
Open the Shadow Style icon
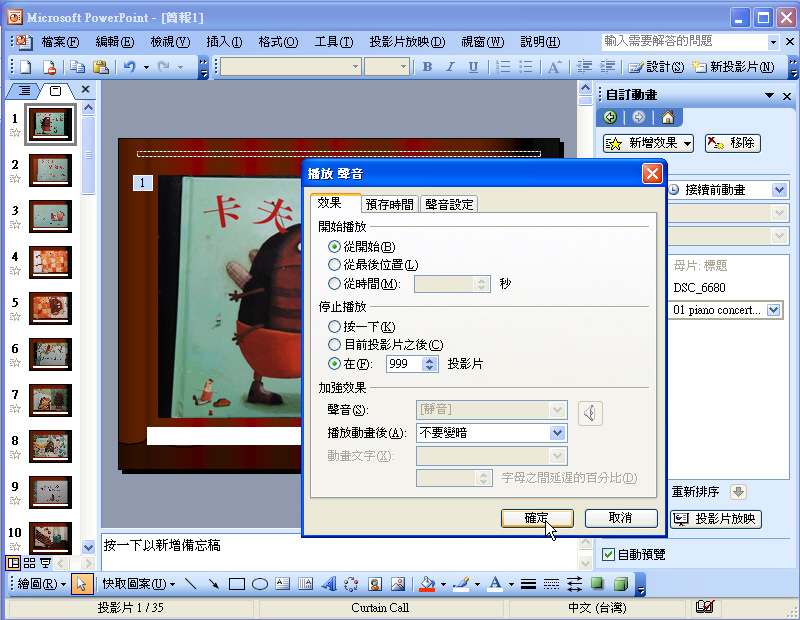[x=597, y=583]
